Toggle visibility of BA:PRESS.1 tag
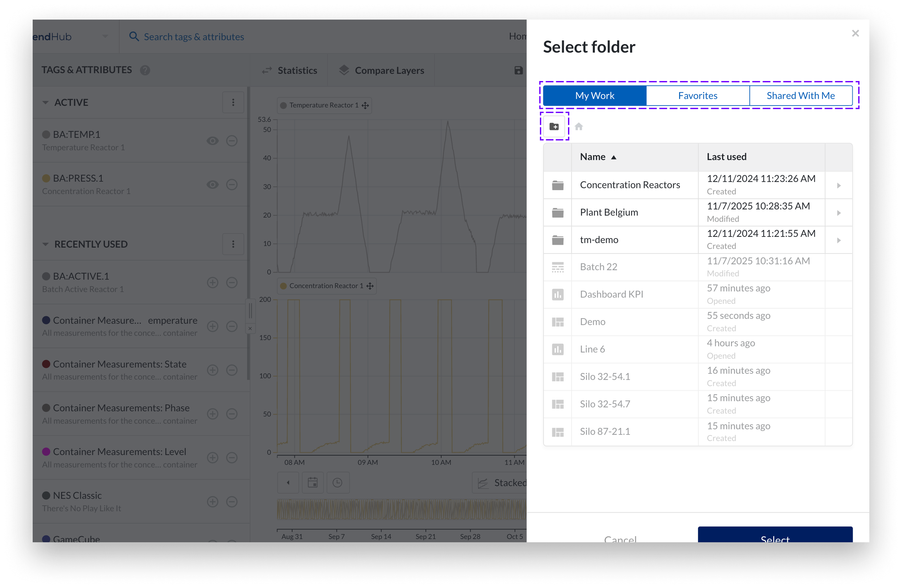 pyautogui.click(x=212, y=185)
